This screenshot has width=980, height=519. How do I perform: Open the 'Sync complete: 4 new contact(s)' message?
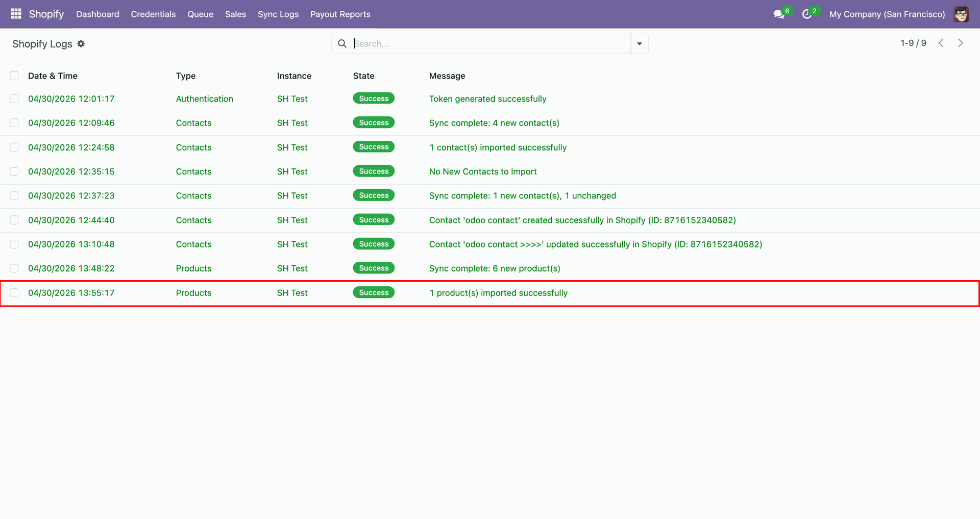pyautogui.click(x=494, y=123)
